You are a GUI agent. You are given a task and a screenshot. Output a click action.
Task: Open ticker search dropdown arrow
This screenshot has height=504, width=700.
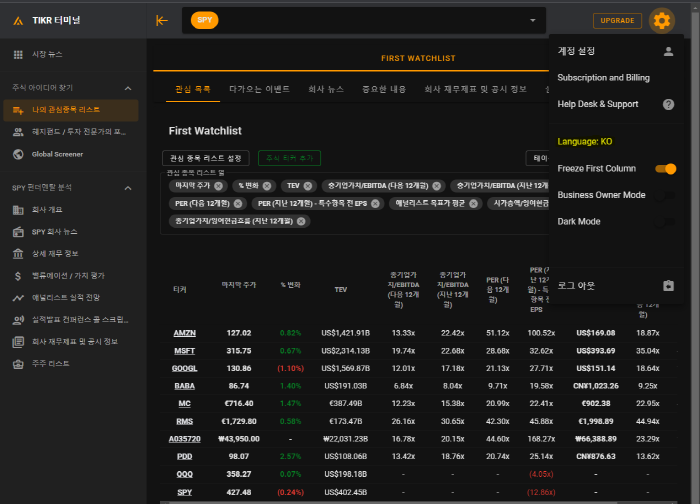[533, 21]
